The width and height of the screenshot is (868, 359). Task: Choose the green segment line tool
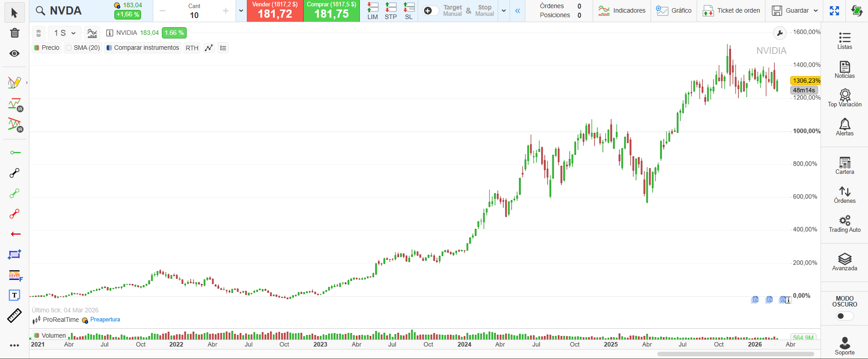click(x=15, y=193)
